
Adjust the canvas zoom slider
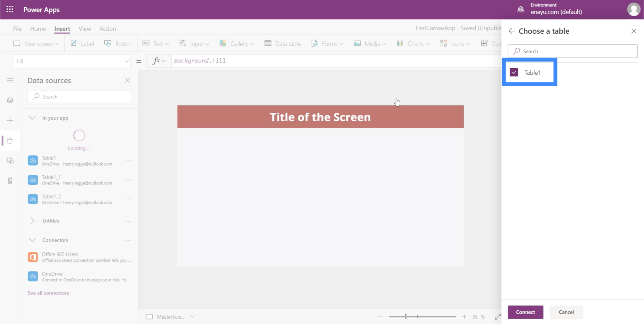click(422, 317)
